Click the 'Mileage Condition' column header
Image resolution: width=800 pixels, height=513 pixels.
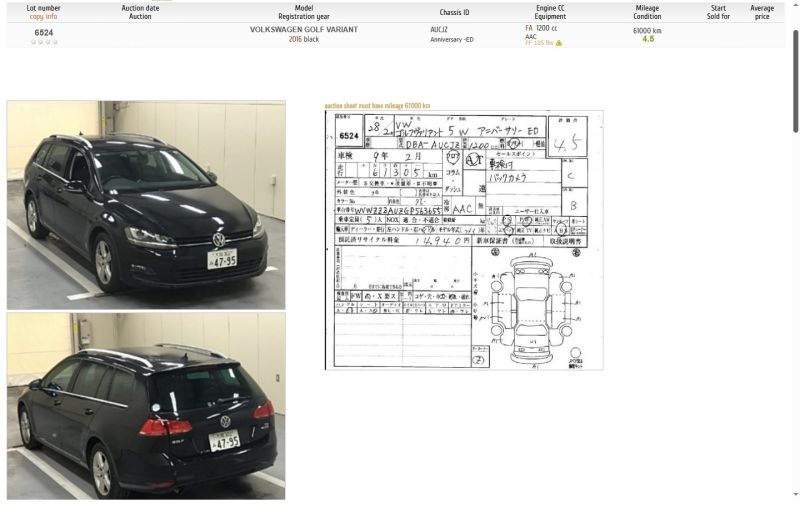coord(647,12)
